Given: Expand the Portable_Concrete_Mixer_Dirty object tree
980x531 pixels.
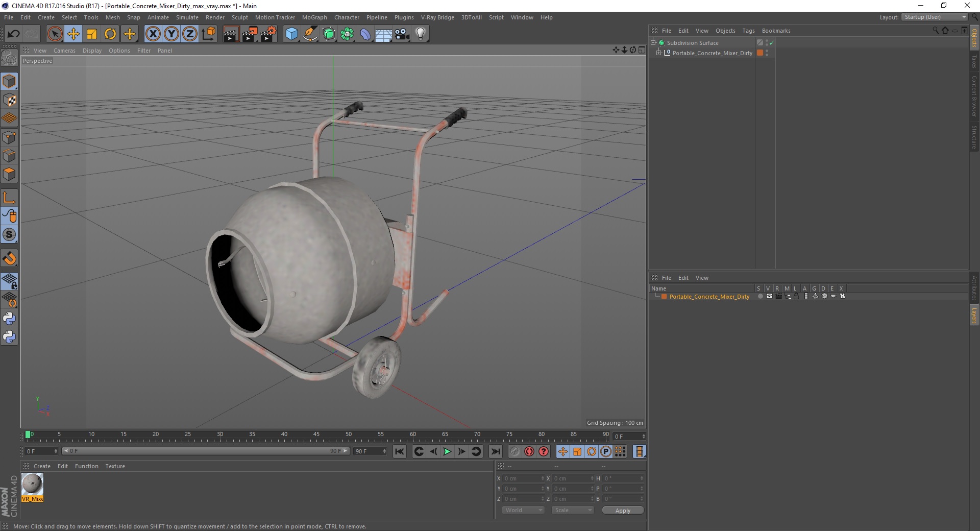Looking at the screenshot, I should click(x=659, y=53).
